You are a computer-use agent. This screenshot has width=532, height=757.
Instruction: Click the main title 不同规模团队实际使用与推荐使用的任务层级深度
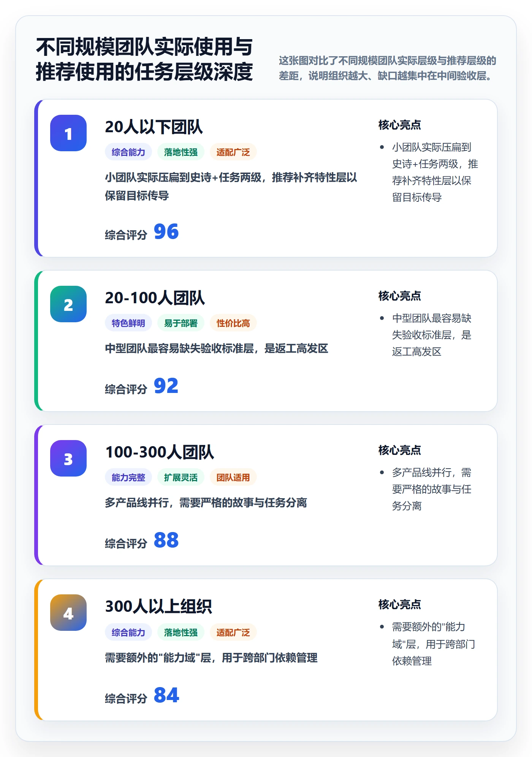[x=144, y=59]
